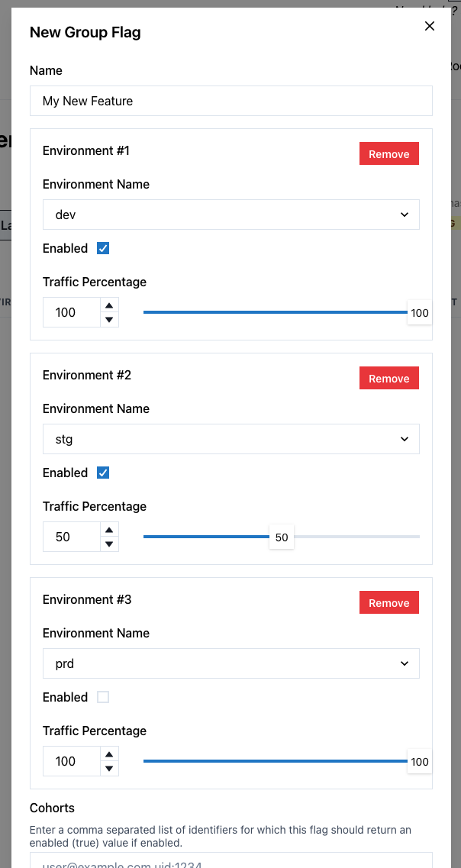Image resolution: width=461 pixels, height=868 pixels.
Task: Open the dev Environment Name dropdown
Action: [230, 215]
